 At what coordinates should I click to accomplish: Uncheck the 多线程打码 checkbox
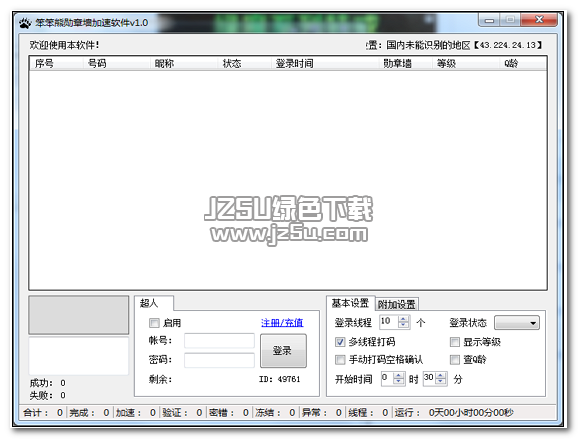pyautogui.click(x=340, y=342)
